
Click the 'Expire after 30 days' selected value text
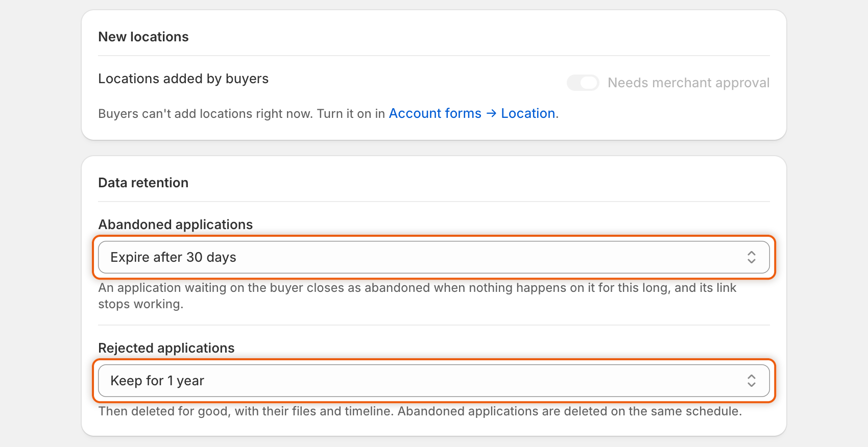pos(173,257)
